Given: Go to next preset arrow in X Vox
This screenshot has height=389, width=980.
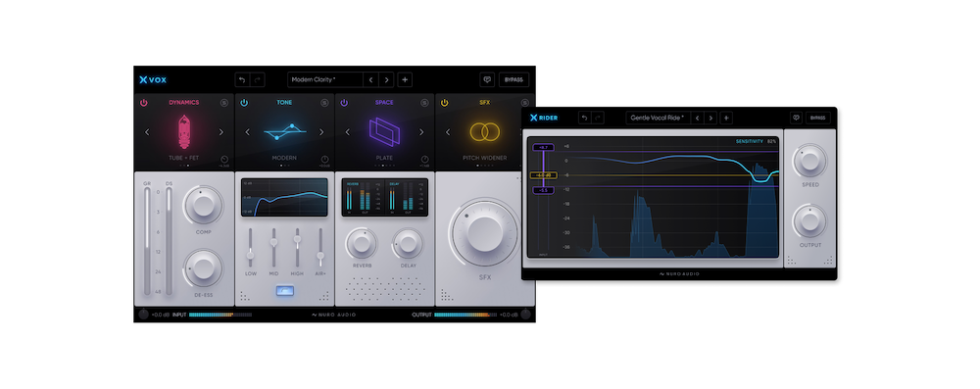Looking at the screenshot, I should [387, 80].
